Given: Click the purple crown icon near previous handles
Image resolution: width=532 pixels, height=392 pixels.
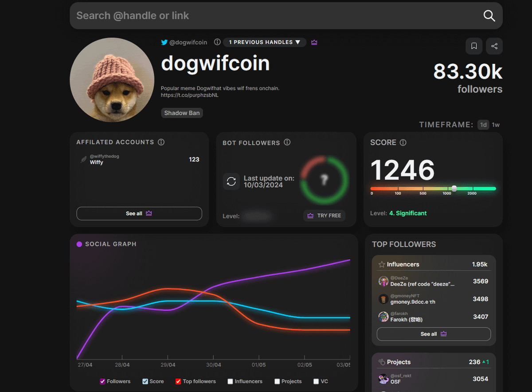Looking at the screenshot, I should (x=314, y=42).
